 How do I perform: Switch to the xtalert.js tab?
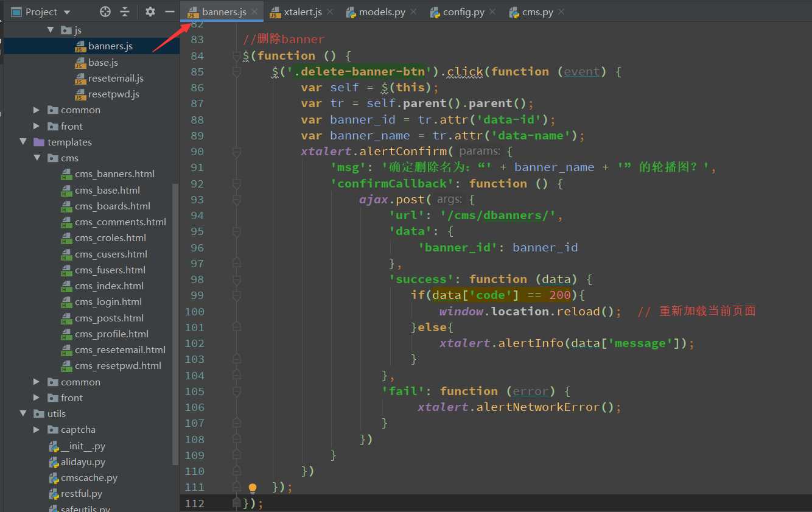[303, 12]
